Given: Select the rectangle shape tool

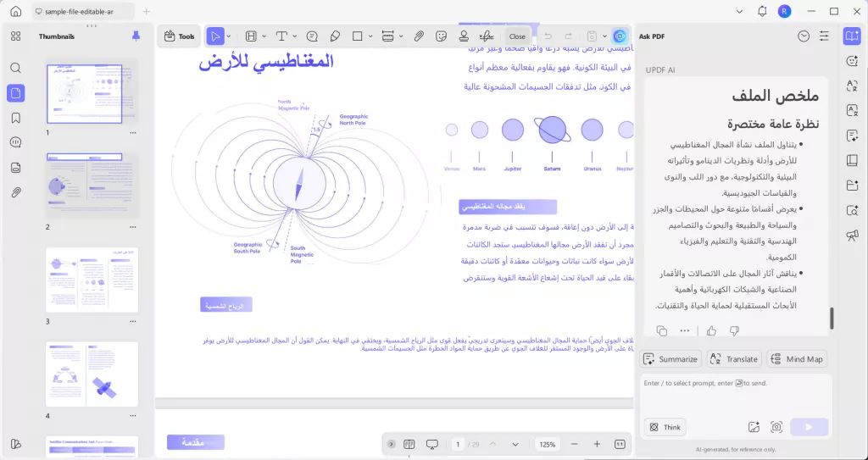Looking at the screenshot, I should [x=357, y=36].
